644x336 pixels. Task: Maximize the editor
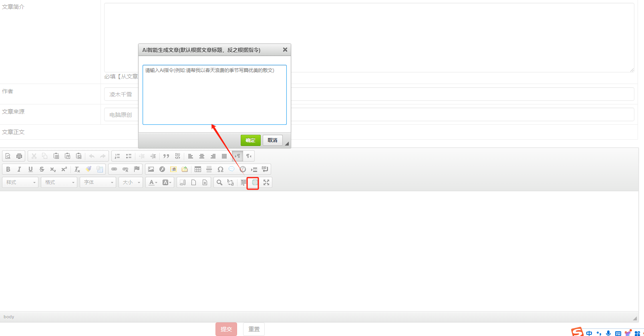click(266, 182)
